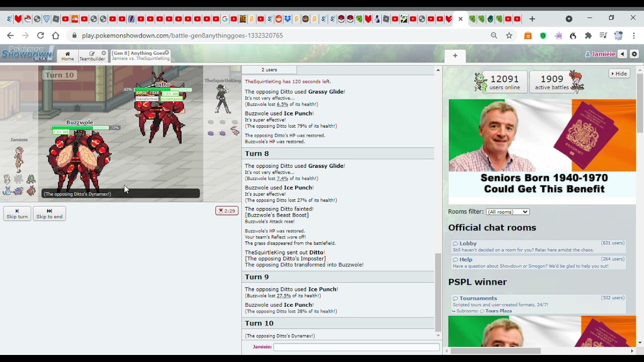The height and width of the screenshot is (362, 644).
Task: Click the address bar URL
Action: point(183,36)
